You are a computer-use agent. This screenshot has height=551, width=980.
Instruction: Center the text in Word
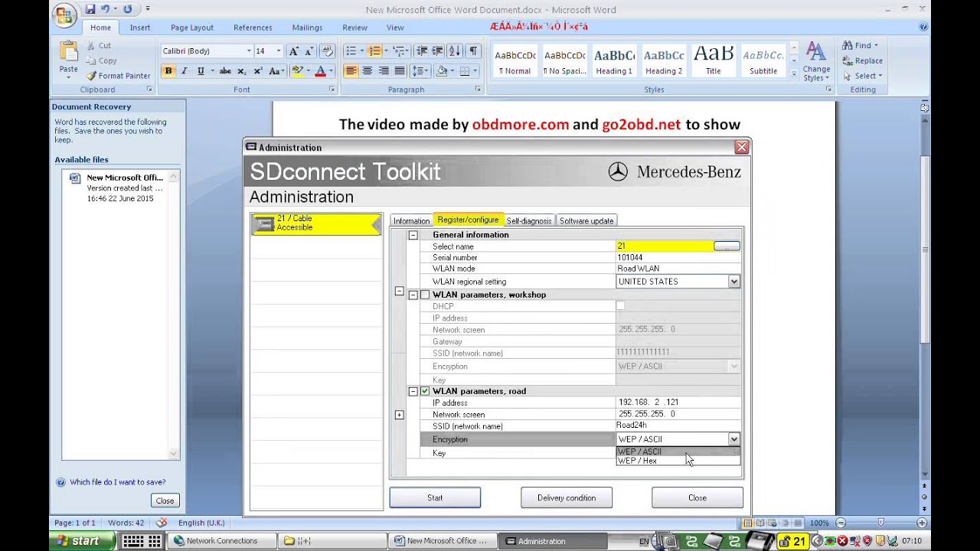367,71
